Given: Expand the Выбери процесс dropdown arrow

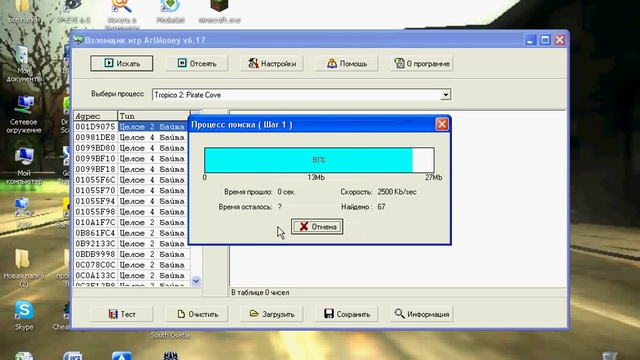Looking at the screenshot, I should [445, 95].
